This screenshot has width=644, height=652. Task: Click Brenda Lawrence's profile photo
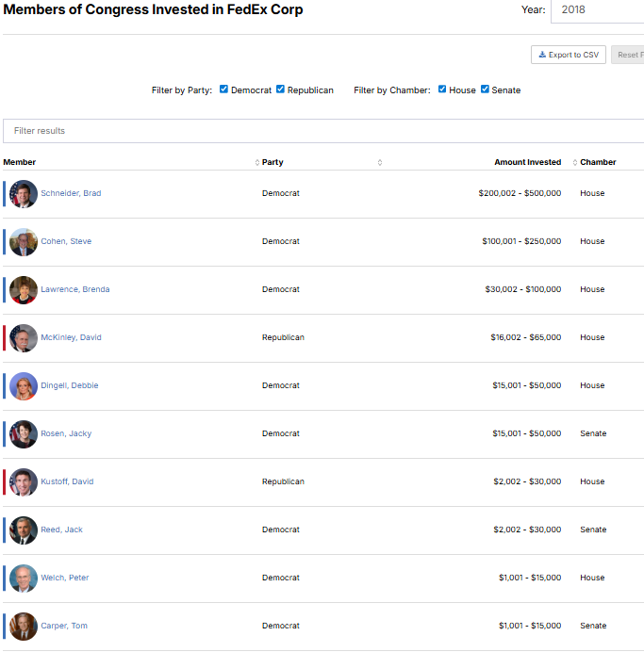[x=24, y=290]
